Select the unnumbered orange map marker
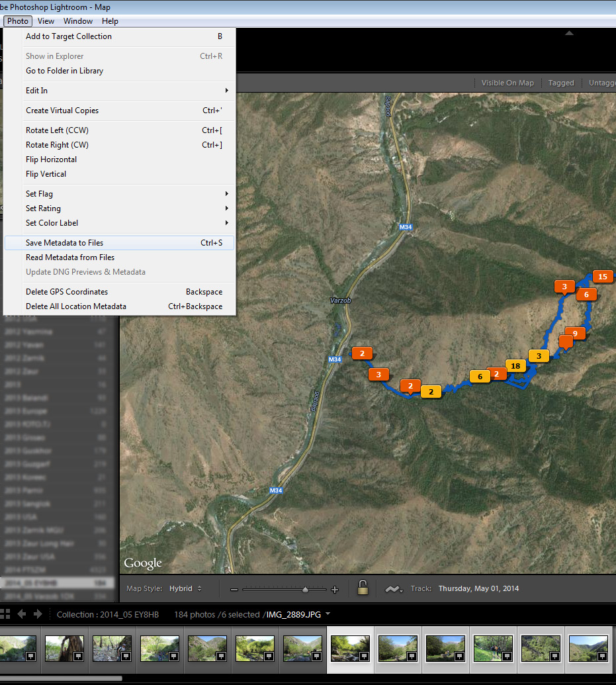This screenshot has height=685, width=616. point(566,342)
